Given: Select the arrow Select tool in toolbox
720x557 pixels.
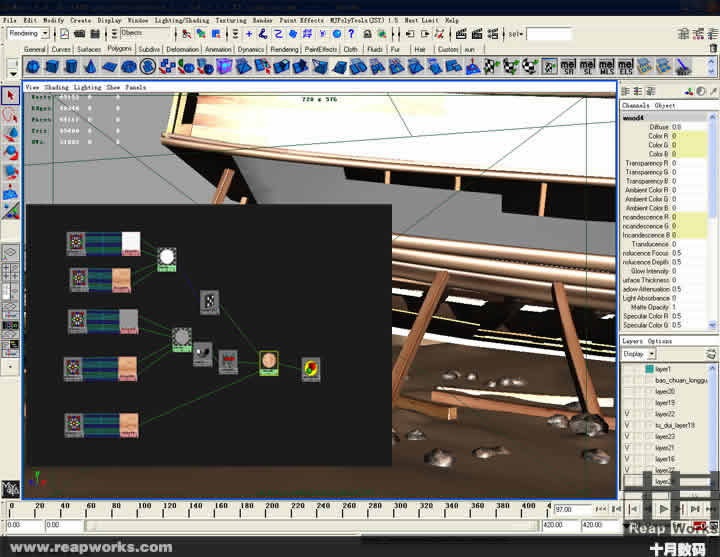Looking at the screenshot, I should 11,96.
